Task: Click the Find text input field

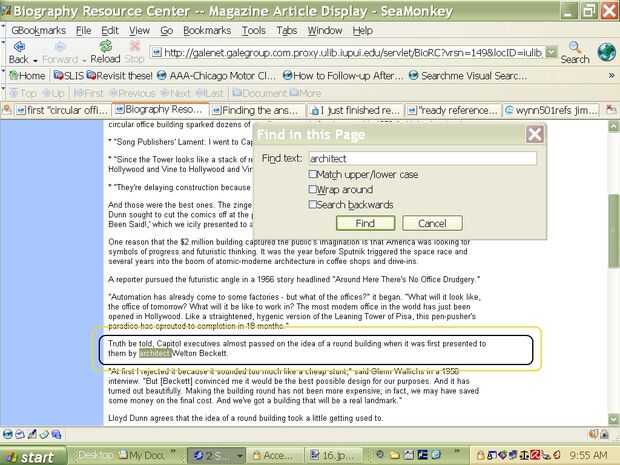Action: tap(422, 159)
